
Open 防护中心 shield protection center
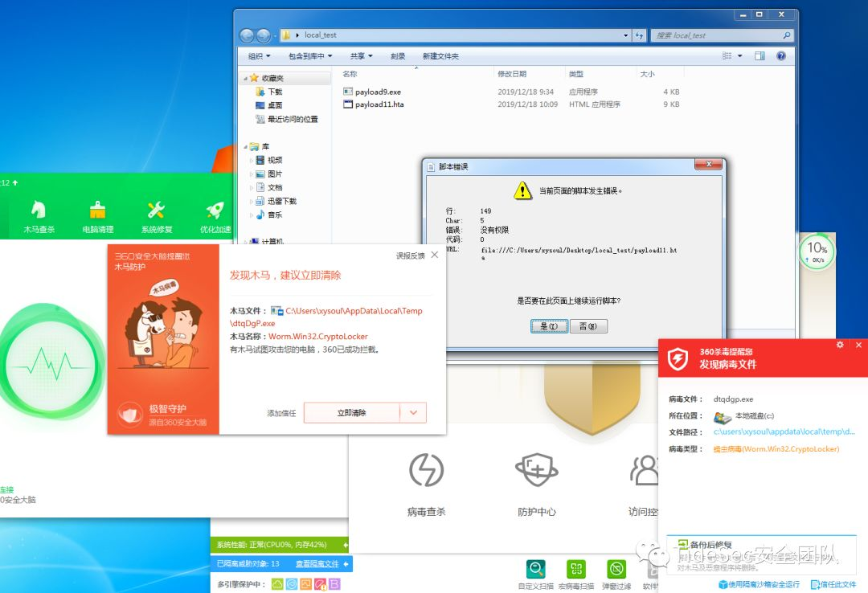(536, 470)
